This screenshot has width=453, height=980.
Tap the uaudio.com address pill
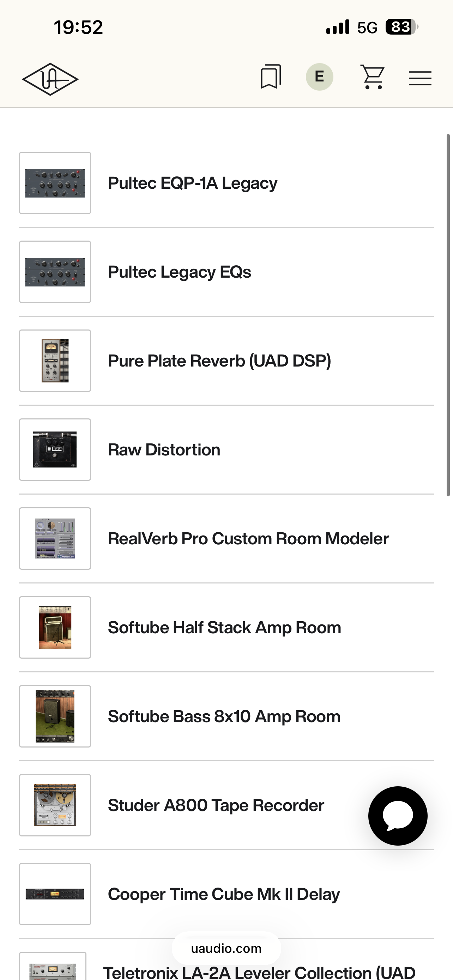tap(226, 948)
